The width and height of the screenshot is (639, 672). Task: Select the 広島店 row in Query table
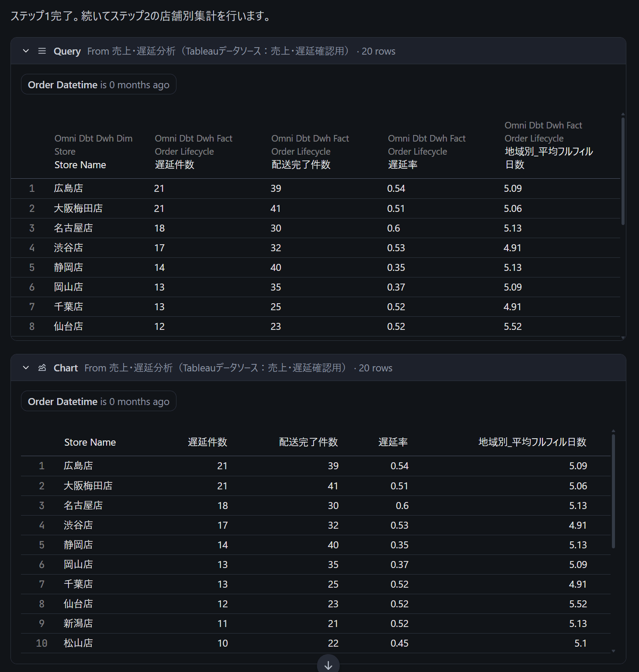point(69,188)
